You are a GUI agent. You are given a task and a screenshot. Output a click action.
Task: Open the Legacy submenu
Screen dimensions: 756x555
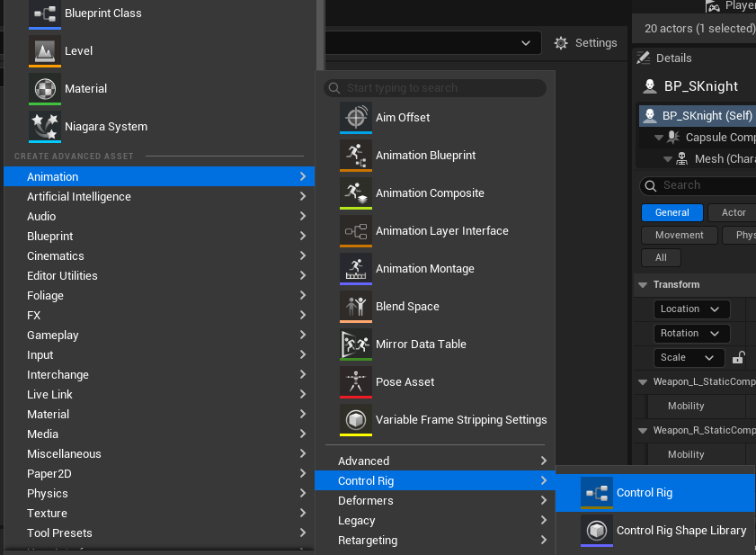point(435,520)
